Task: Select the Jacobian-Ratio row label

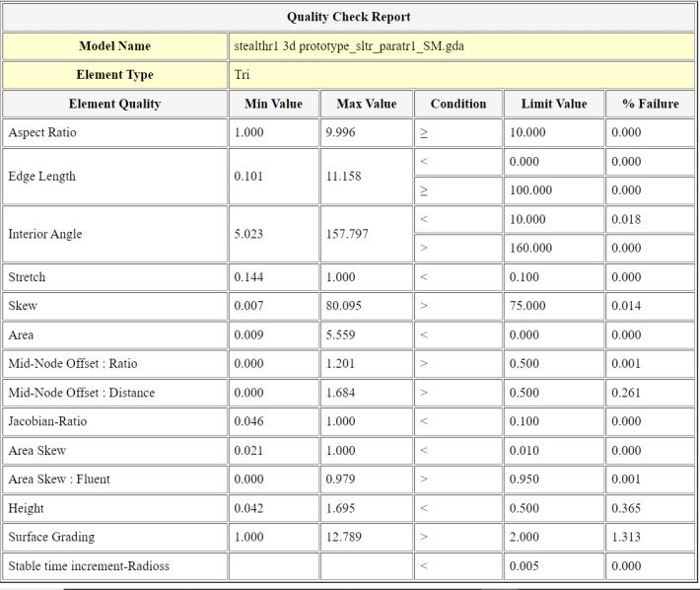Action: point(47,421)
